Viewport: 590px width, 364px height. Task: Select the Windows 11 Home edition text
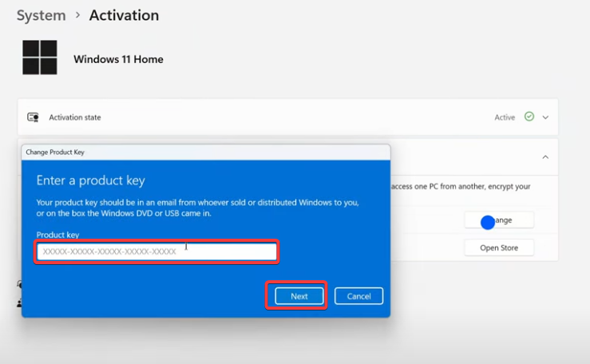pyautogui.click(x=118, y=59)
